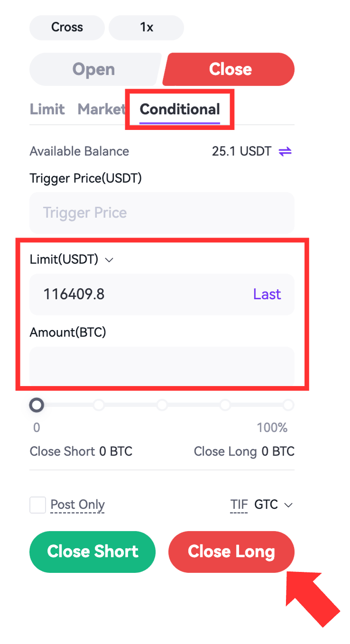Screen dimensions: 350x644
Task: Set amount slider to 100% marker
Action: click(x=288, y=405)
